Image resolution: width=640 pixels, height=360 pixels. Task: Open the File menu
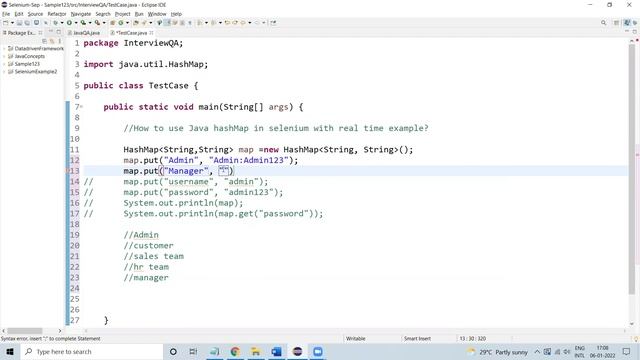6,14
